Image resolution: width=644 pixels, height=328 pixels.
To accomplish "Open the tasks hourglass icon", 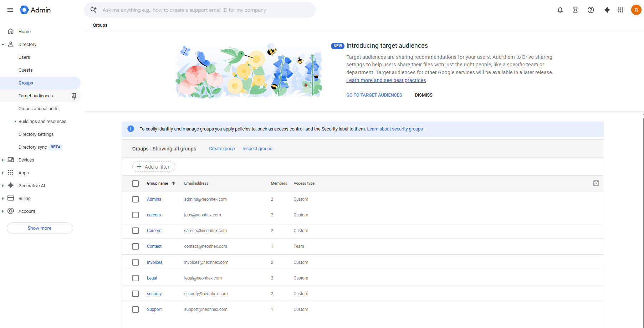I will [576, 10].
